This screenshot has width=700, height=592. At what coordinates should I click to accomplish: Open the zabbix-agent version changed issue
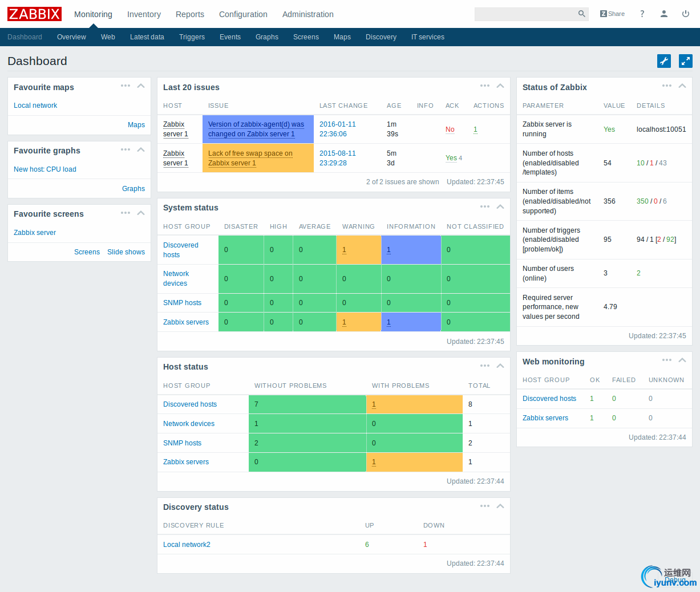tap(256, 129)
